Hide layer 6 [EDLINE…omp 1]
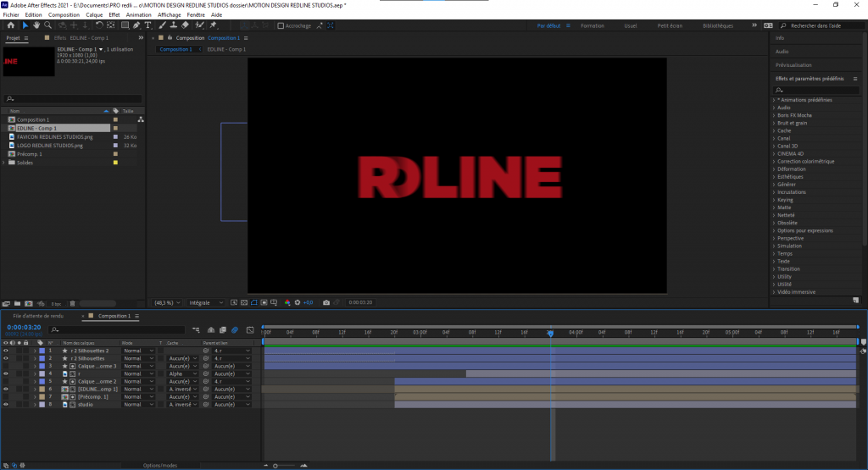Viewport: 868px width, 470px height. pyautogui.click(x=6, y=390)
